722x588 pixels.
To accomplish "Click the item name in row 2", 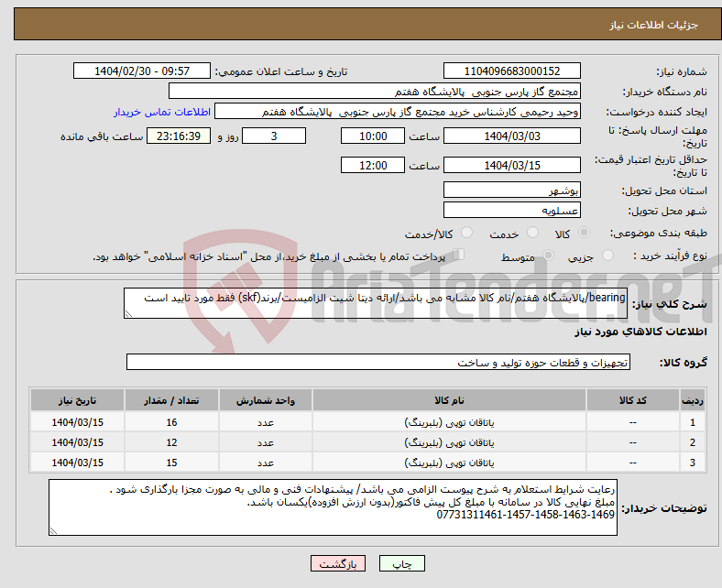I will (449, 442).
